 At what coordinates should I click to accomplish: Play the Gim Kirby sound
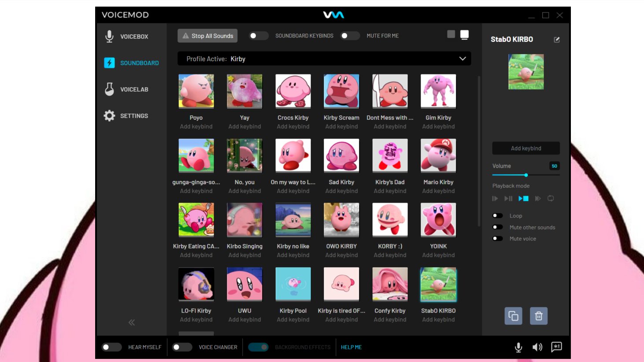(x=438, y=91)
